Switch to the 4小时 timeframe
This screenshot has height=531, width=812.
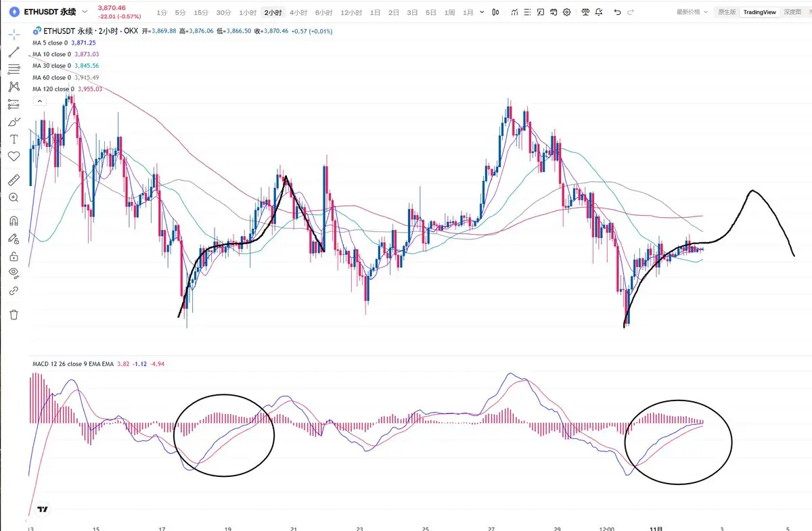298,12
